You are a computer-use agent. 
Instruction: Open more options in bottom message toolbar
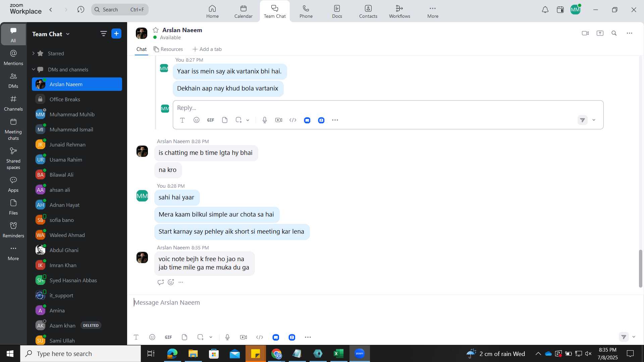click(x=308, y=337)
